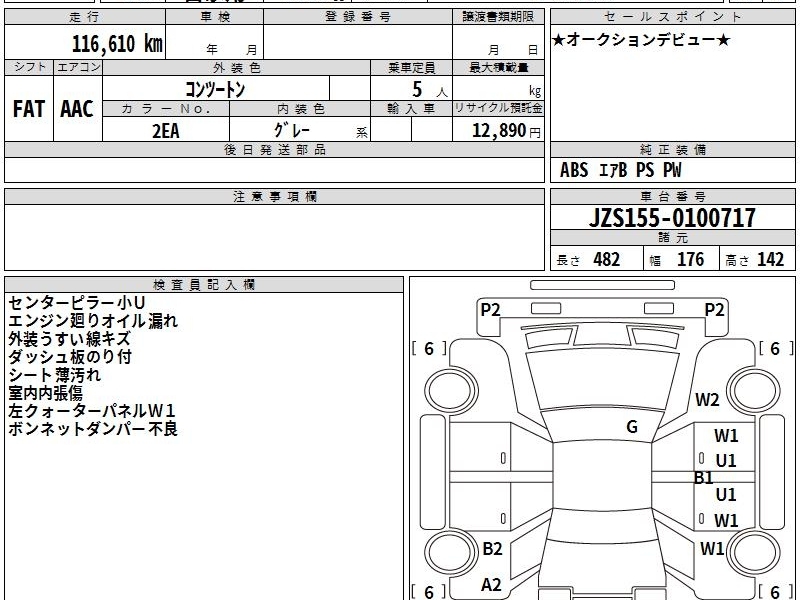Select the color code 2EA
This screenshot has width=800, height=600.
[166, 131]
